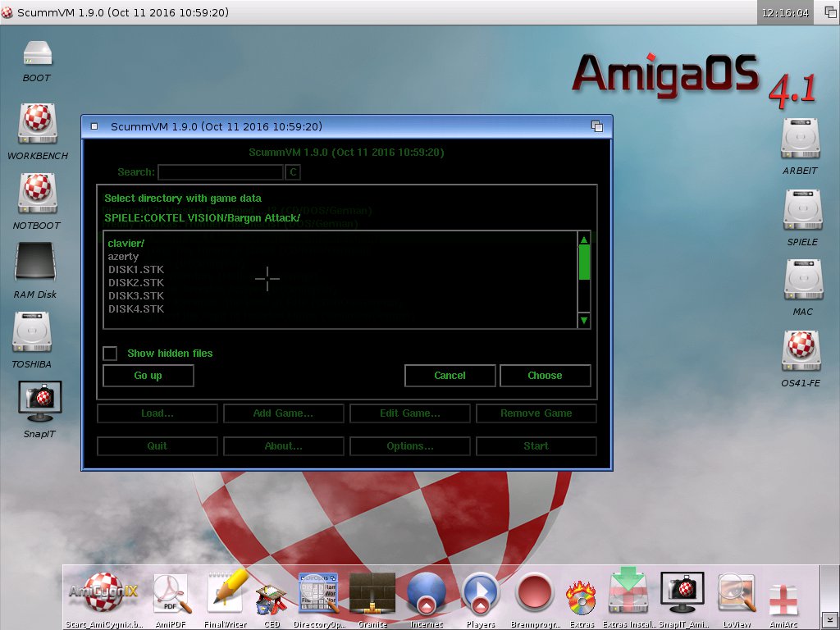Open AmiPDF from the dock

click(171, 593)
